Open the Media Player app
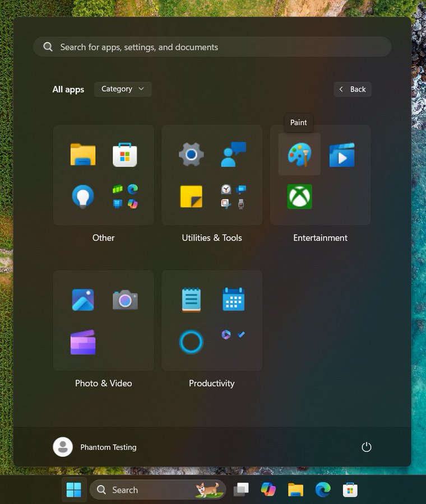This screenshot has width=426, height=504. click(x=342, y=155)
